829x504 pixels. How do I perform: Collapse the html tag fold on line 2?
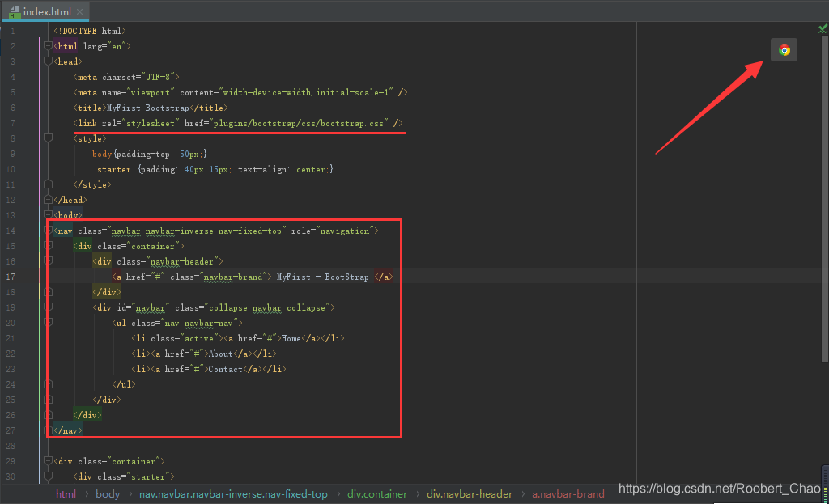click(x=48, y=46)
